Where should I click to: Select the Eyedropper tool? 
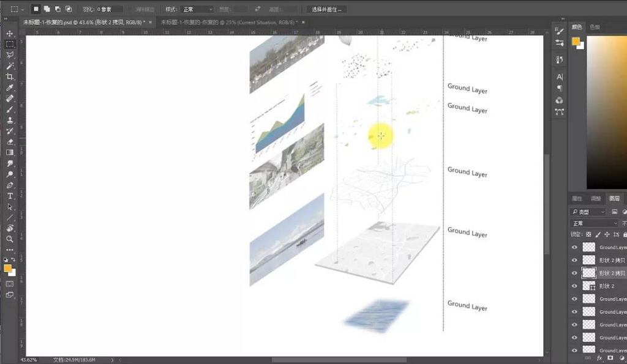(x=10, y=87)
